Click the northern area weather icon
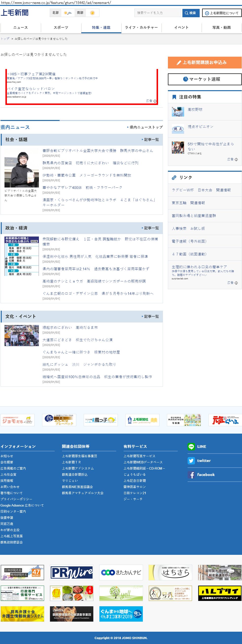Image resolution: width=242 pixels, height=644 pixels. [67, 13]
